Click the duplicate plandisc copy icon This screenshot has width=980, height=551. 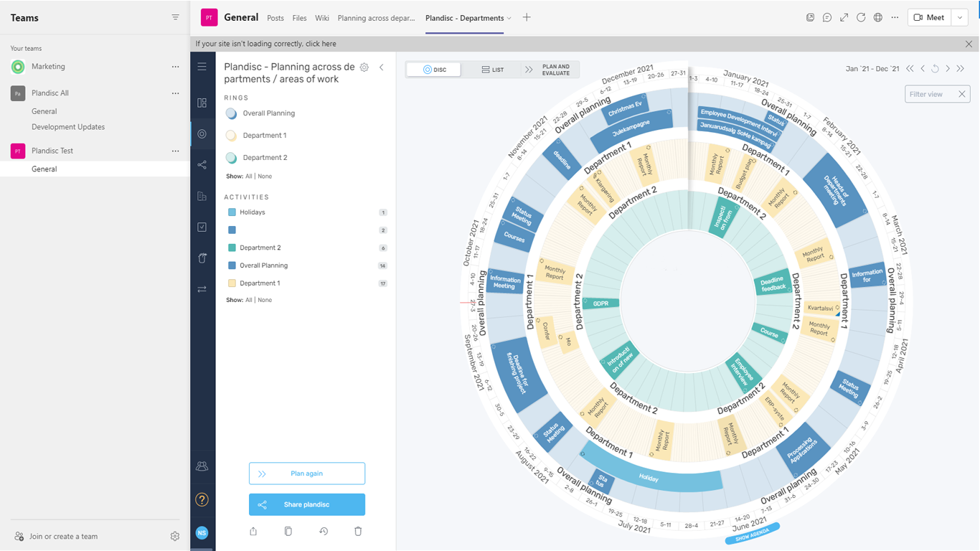click(x=288, y=532)
